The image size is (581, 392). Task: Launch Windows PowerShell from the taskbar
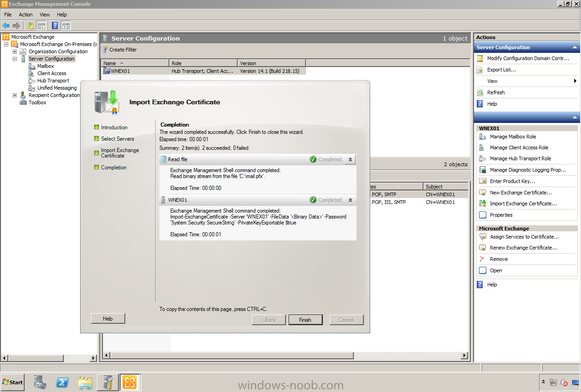pyautogui.click(x=63, y=382)
